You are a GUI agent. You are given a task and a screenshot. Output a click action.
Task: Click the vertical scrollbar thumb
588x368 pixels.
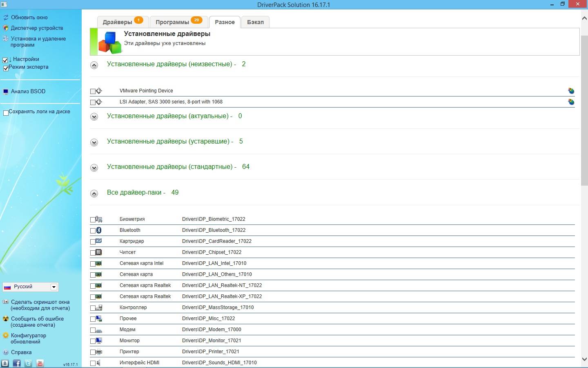click(x=584, y=110)
